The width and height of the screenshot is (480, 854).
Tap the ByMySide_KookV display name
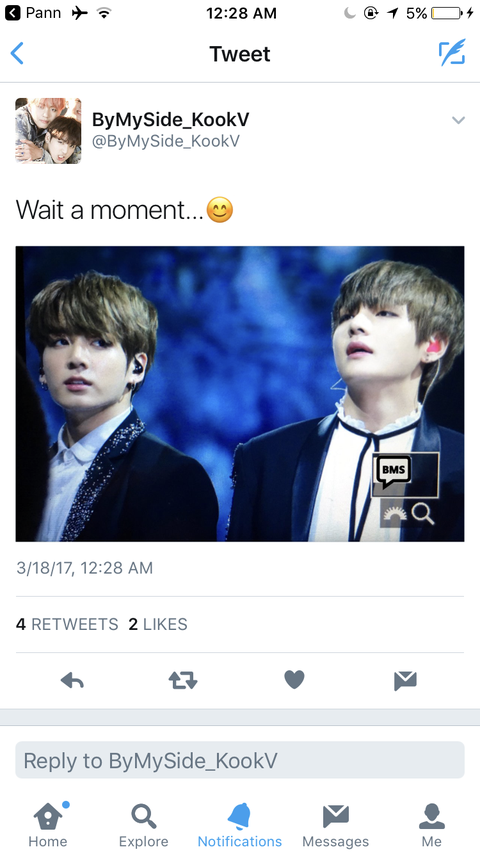pos(170,120)
